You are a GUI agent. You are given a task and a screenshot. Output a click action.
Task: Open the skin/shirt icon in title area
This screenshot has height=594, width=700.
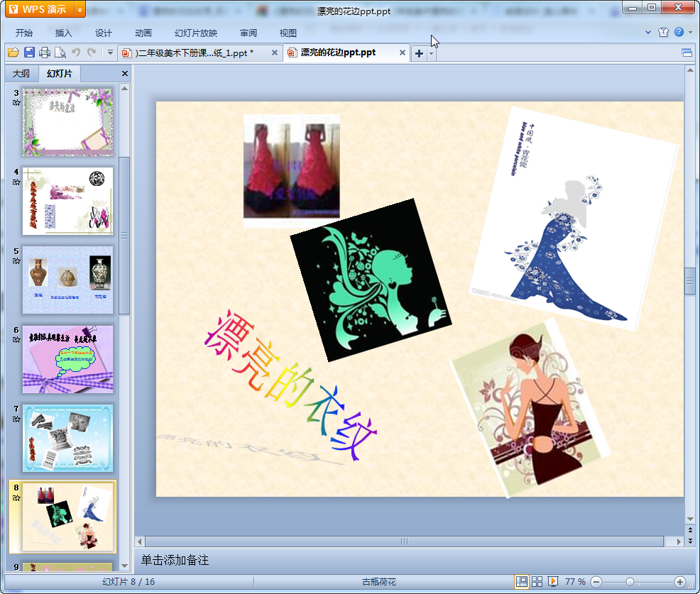tap(663, 32)
